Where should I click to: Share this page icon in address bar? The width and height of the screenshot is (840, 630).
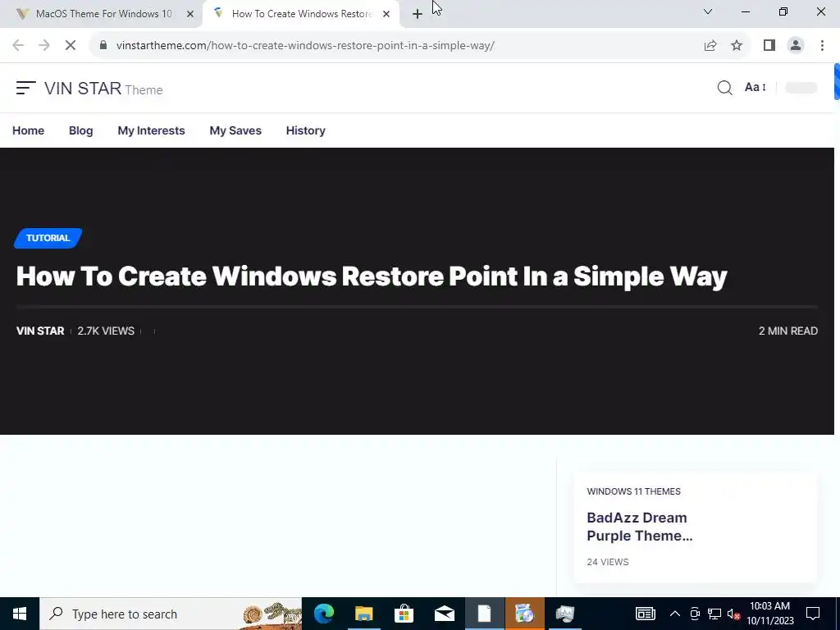[710, 46]
